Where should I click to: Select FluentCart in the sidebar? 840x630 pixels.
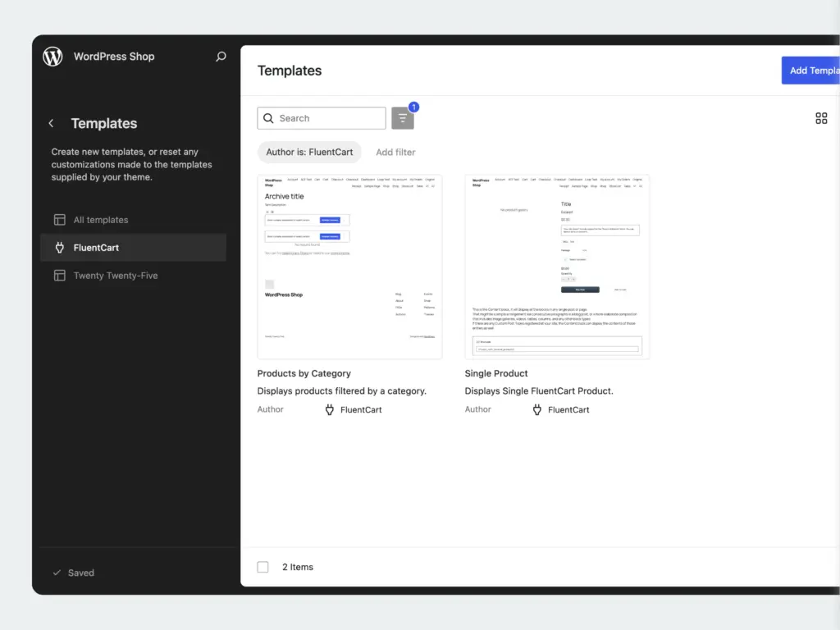[x=134, y=248]
